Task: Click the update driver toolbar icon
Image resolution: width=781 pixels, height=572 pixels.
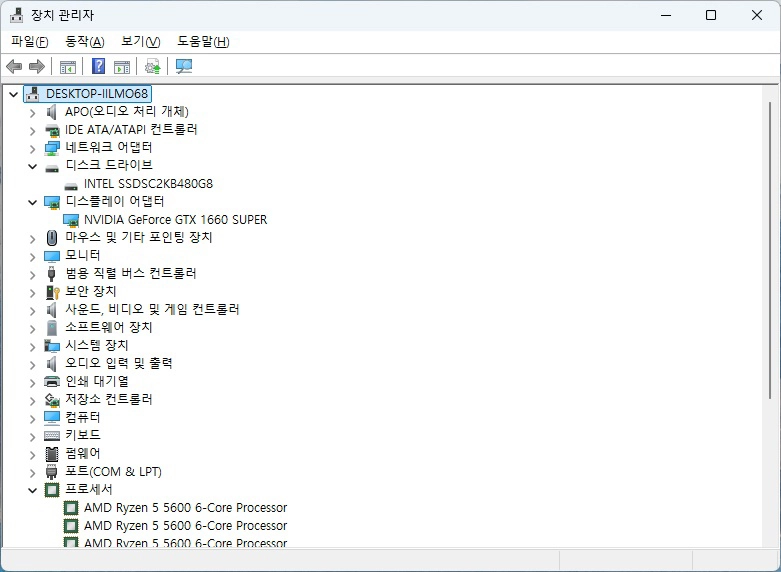Action: point(152,66)
